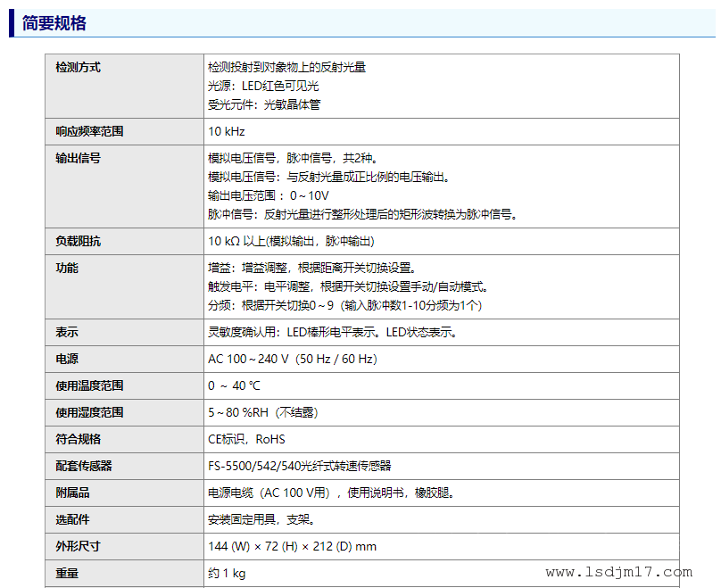
Task: Click the 负载阻抗 row label
Action: point(78,242)
